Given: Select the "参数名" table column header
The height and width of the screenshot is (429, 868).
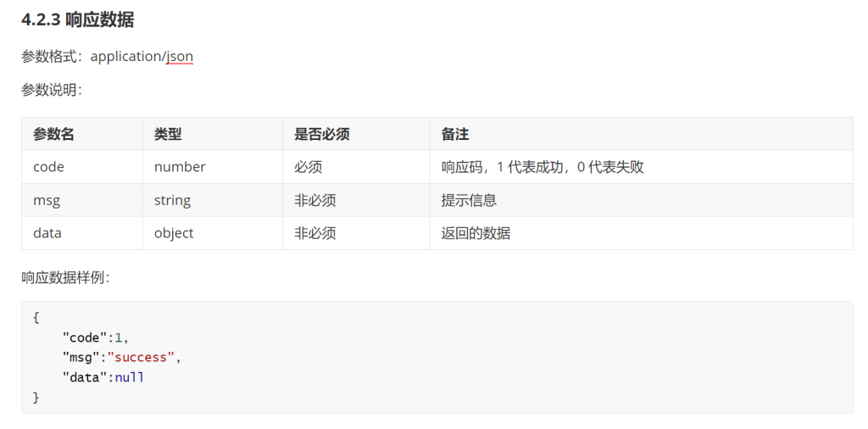Looking at the screenshot, I should tap(53, 134).
